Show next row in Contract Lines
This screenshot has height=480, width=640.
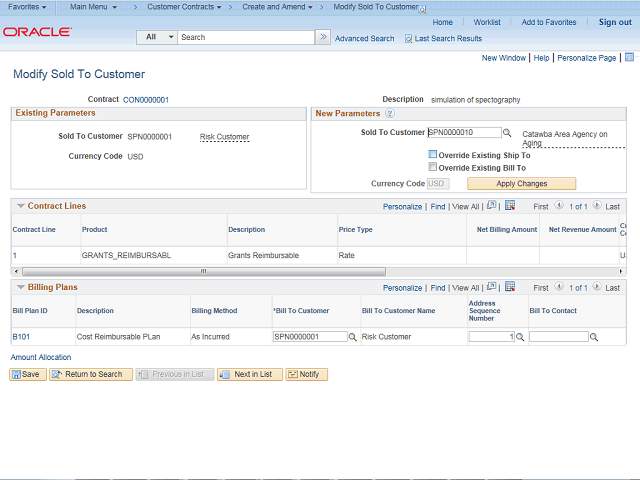[597, 205]
